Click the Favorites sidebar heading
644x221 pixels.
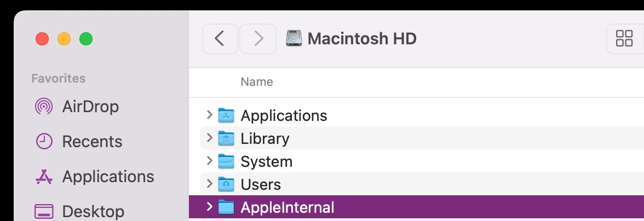58,78
